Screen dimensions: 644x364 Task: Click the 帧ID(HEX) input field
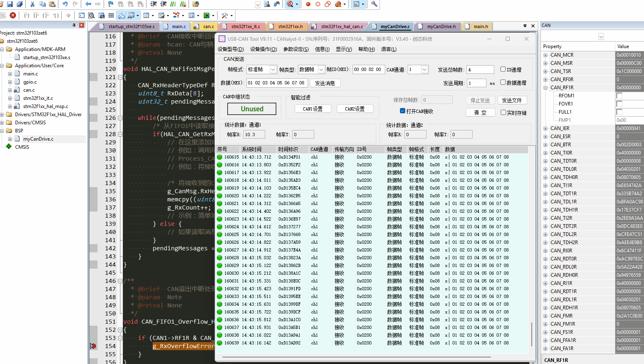coord(368,69)
